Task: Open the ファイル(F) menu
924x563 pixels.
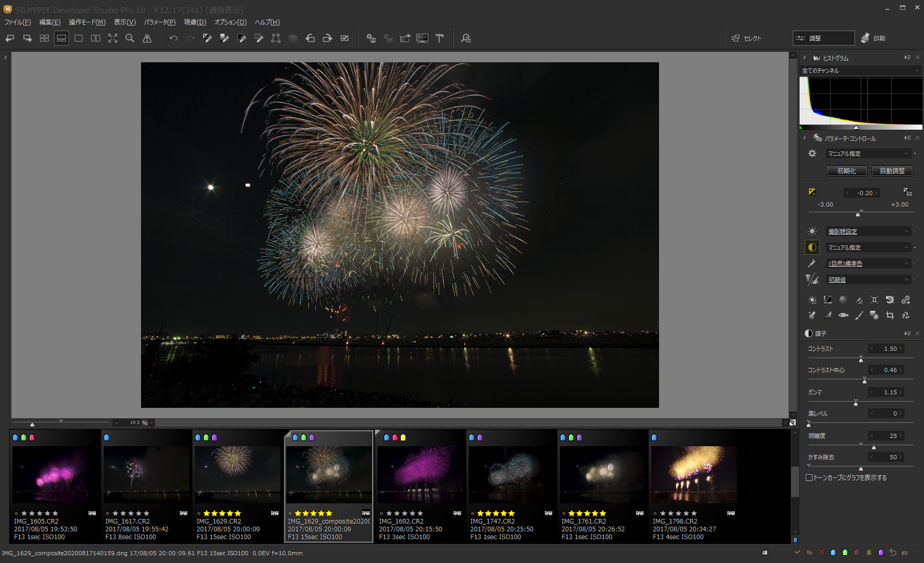Action: click(18, 22)
